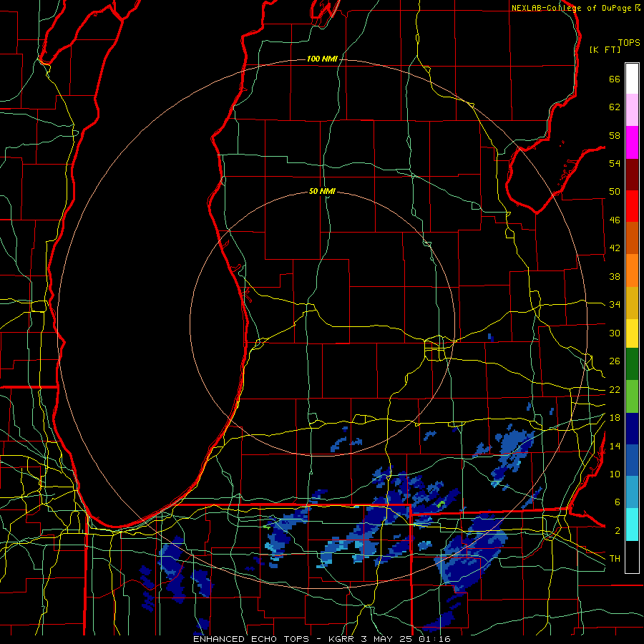The width and height of the screenshot is (644, 644).
Task: Click the 'TOPS' legend title
Action: pos(629,42)
